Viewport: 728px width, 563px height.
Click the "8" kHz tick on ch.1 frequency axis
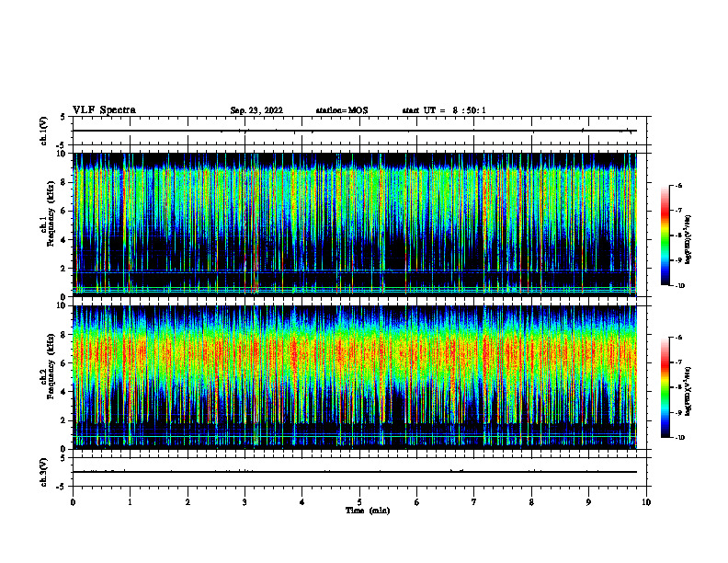point(64,182)
